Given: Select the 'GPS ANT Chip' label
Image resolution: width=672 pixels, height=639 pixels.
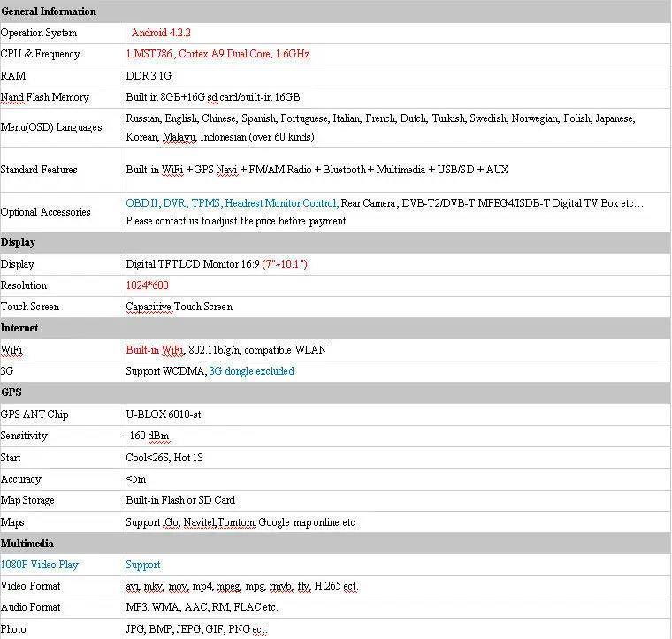Looking at the screenshot, I should tap(34, 415).
